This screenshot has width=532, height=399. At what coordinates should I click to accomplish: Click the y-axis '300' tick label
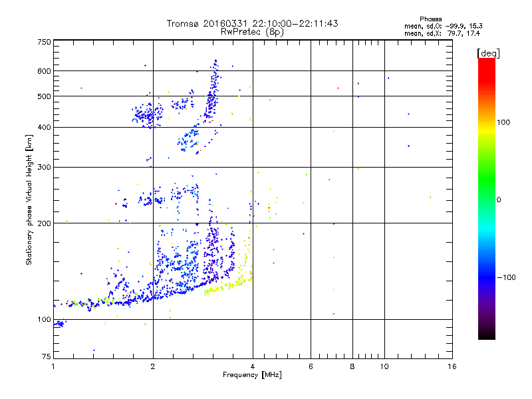45,168
